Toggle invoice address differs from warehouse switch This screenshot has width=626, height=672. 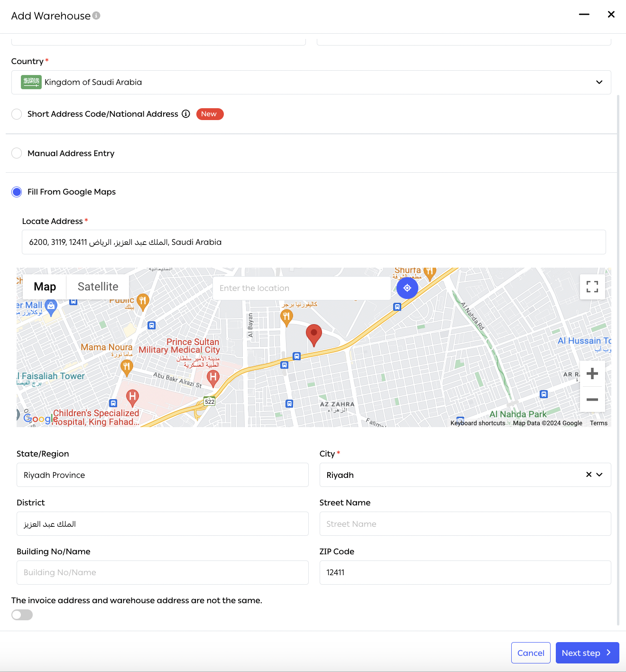tap(22, 615)
